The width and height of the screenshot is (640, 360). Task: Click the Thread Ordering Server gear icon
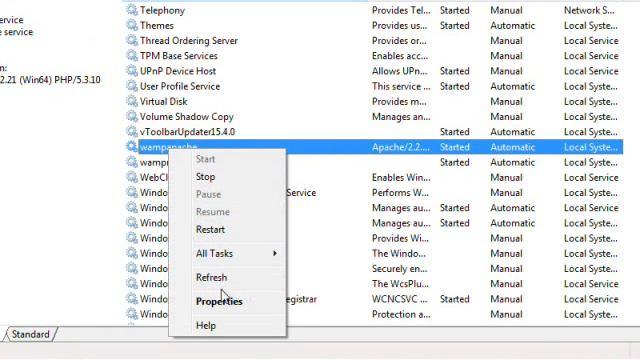pyautogui.click(x=131, y=40)
